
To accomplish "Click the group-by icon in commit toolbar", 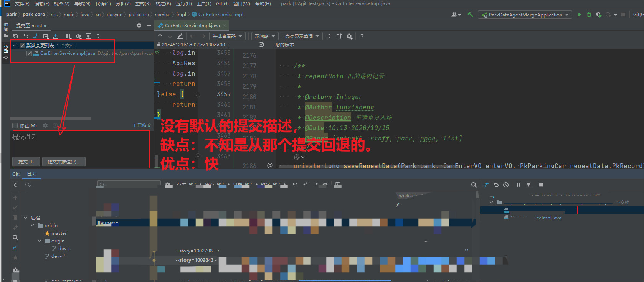I will pyautogui.click(x=68, y=36).
